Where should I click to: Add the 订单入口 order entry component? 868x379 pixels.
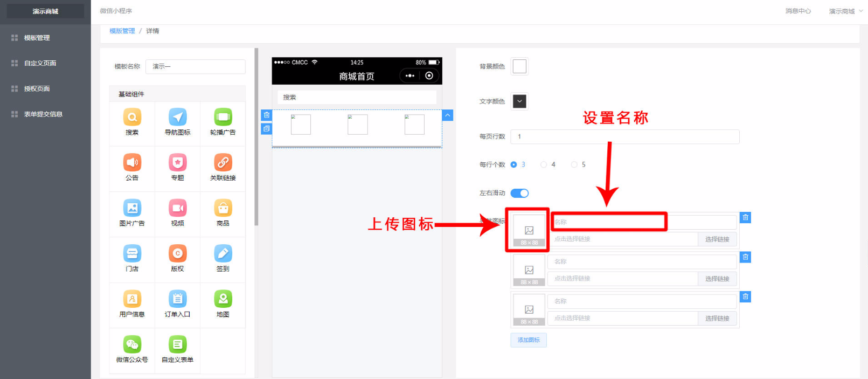[177, 305]
